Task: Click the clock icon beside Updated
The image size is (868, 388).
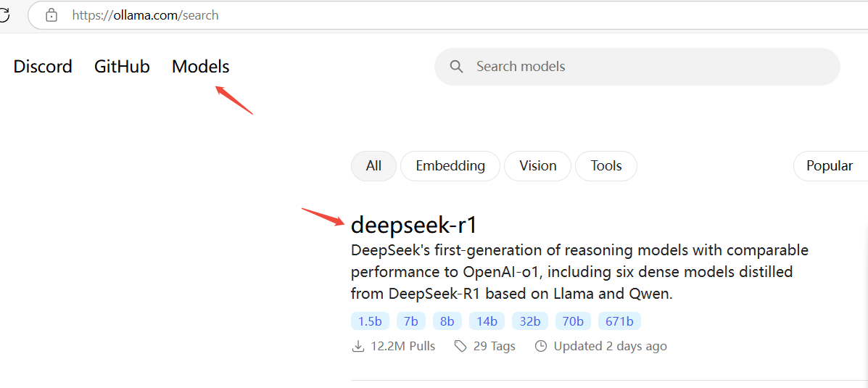Action: (x=541, y=347)
